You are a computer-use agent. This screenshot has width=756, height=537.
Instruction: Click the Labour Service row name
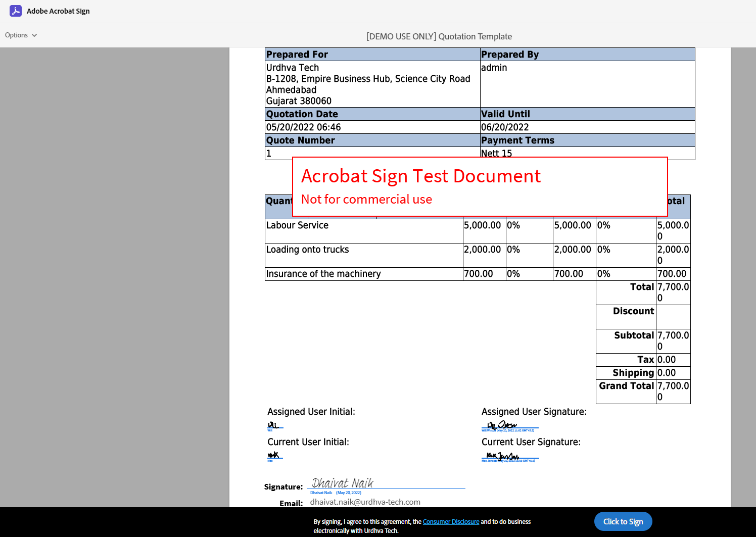click(297, 225)
